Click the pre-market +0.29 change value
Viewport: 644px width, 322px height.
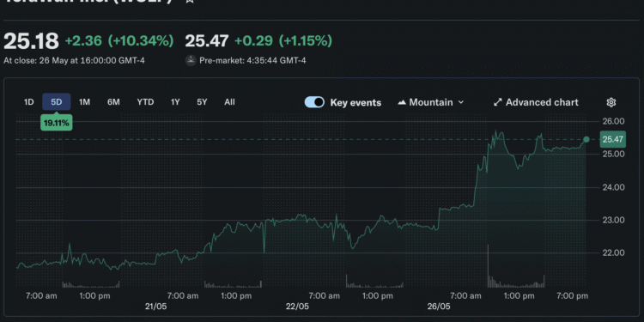(x=253, y=40)
